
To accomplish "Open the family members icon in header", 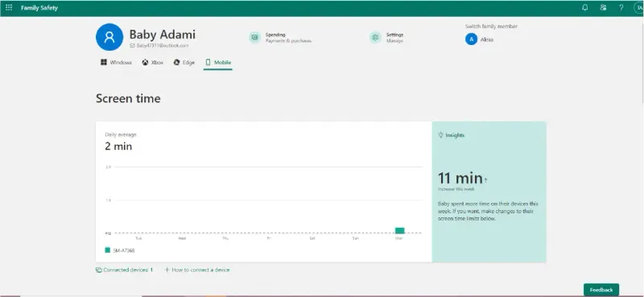I will (x=603, y=8).
